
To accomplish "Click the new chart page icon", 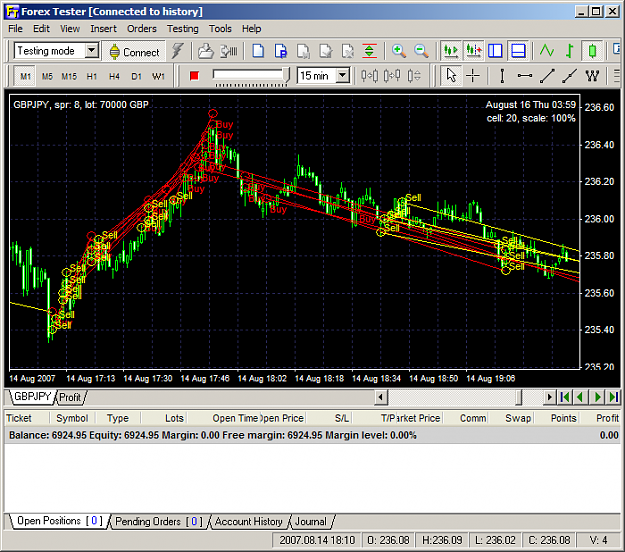I will coord(258,51).
